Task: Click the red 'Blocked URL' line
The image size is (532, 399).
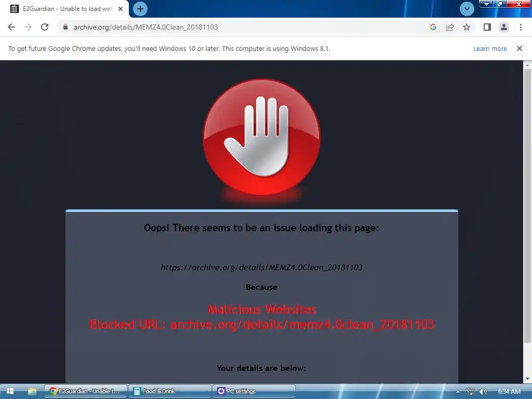Action: [x=262, y=324]
